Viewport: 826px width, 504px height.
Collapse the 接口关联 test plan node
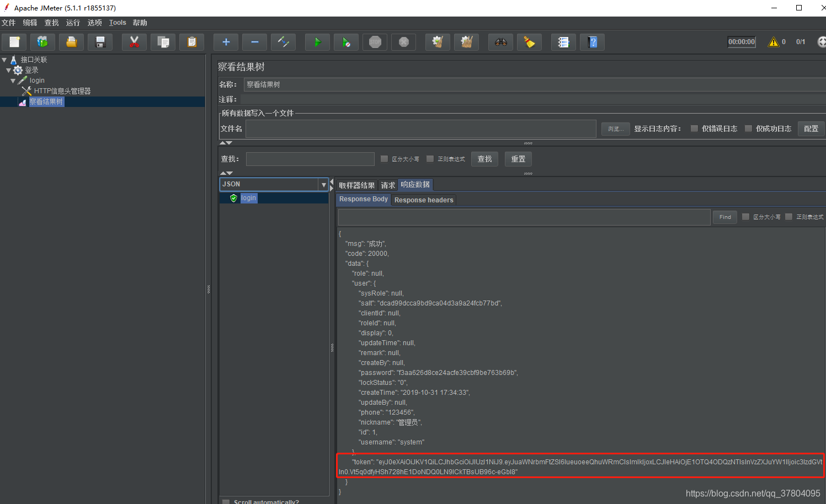pyautogui.click(x=4, y=60)
